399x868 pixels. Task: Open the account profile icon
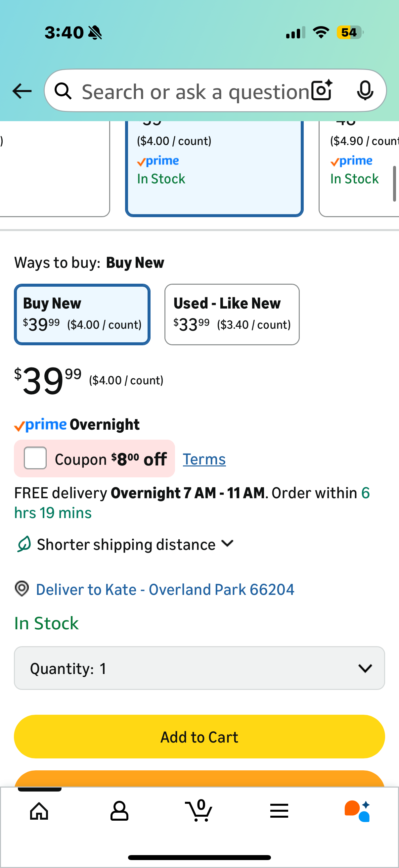[119, 811]
